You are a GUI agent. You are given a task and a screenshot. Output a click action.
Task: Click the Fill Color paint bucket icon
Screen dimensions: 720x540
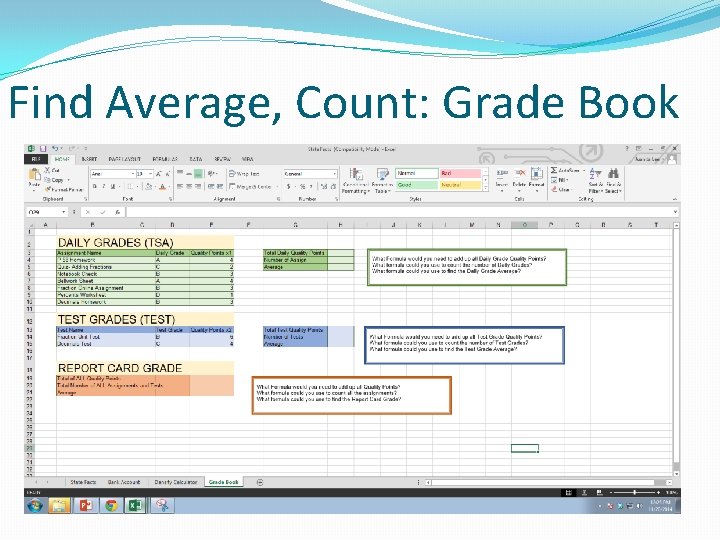[x=148, y=186]
